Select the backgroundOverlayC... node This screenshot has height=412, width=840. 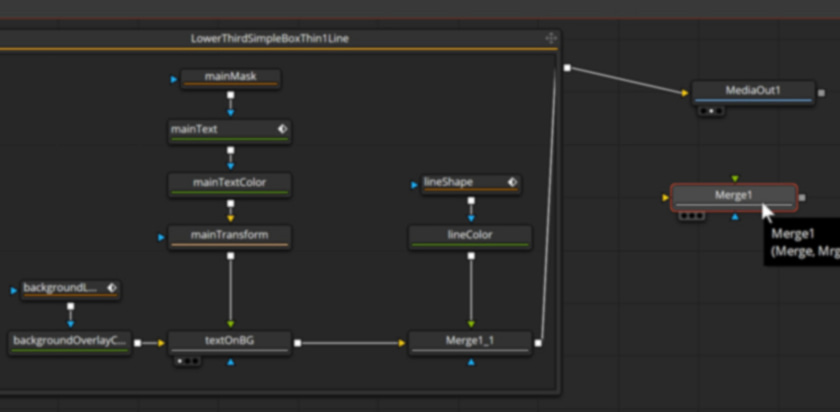pos(70,343)
